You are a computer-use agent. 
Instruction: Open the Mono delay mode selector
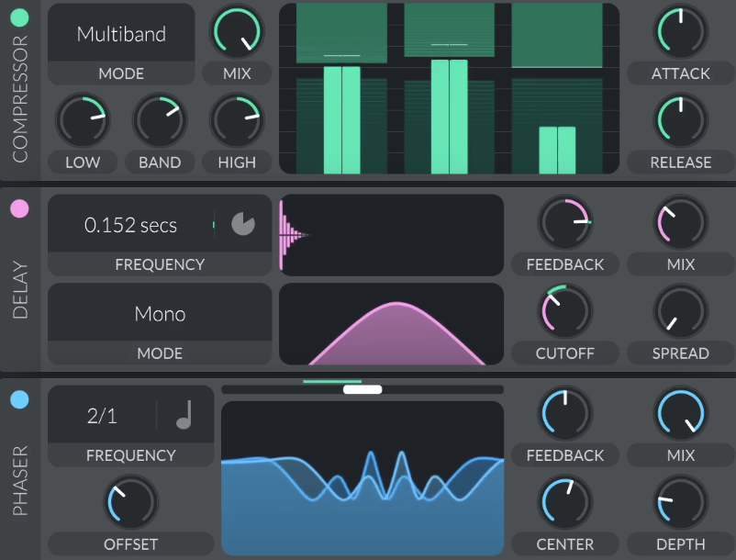click(160, 314)
